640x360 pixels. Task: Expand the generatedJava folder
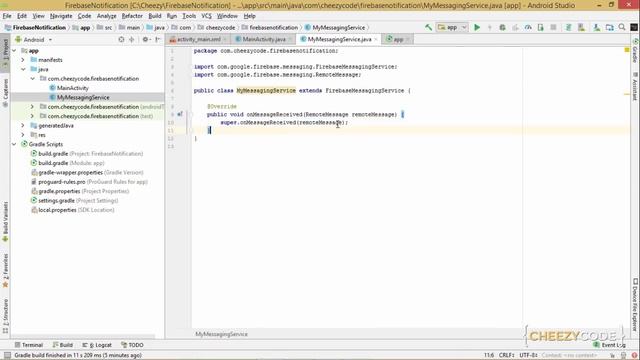[23, 125]
